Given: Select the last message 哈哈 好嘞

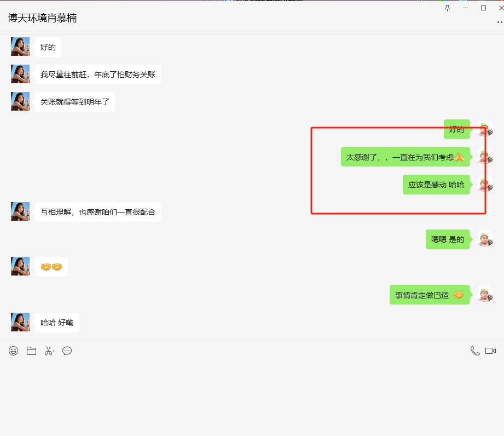Looking at the screenshot, I should (57, 323).
